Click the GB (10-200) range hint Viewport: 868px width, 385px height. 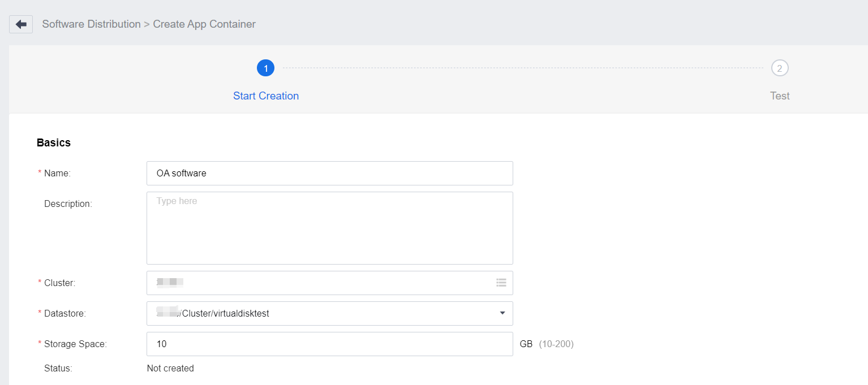546,344
